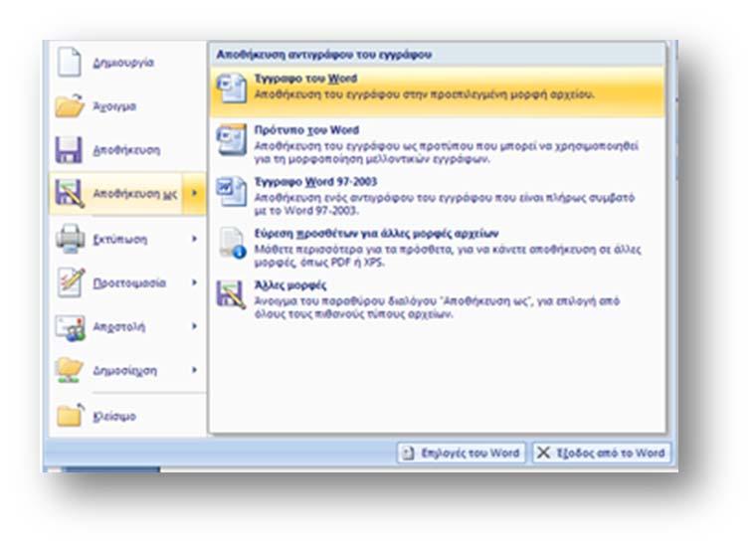Viewport: 756px width, 550px height.
Task: Click the Έγγραφο του Word document icon
Action: [232, 88]
